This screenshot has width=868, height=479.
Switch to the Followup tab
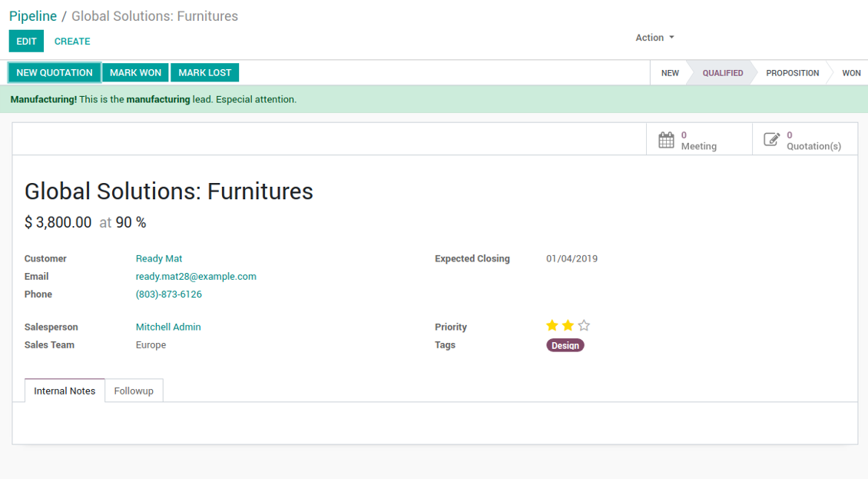click(134, 391)
